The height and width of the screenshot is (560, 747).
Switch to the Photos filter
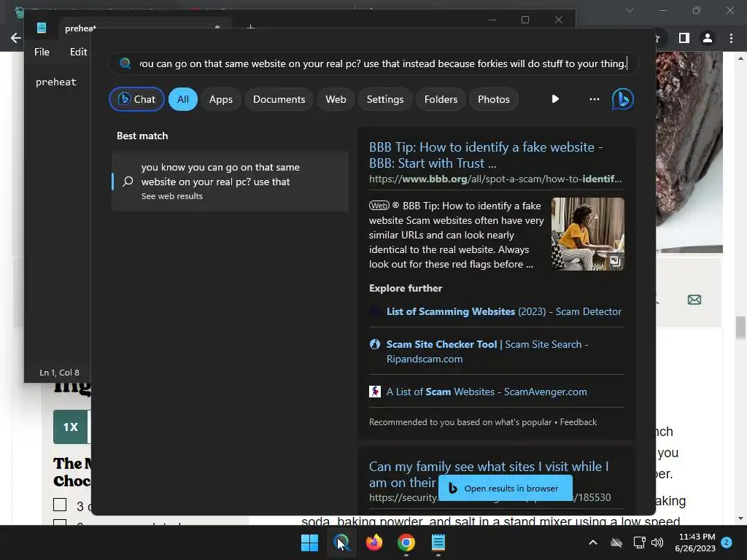[494, 99]
